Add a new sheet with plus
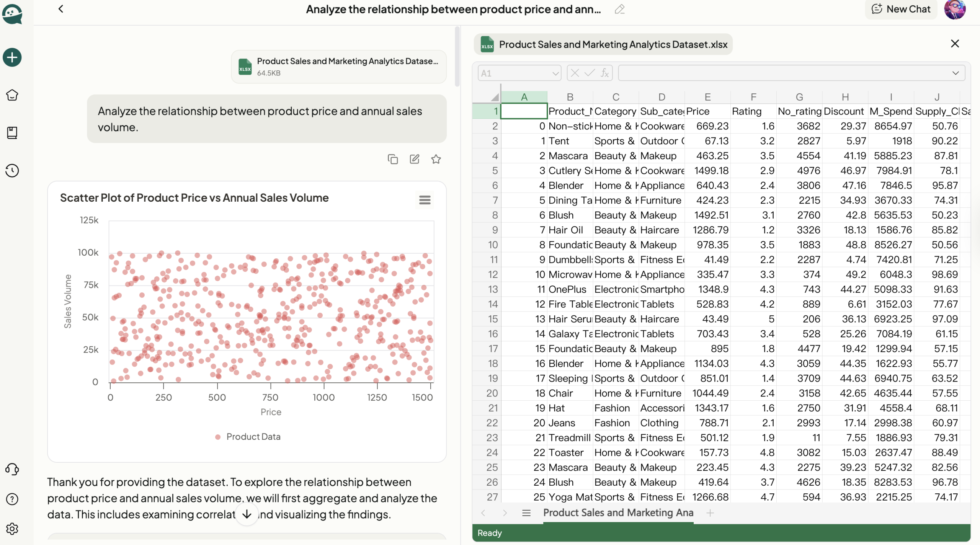This screenshot has width=980, height=545. (710, 513)
